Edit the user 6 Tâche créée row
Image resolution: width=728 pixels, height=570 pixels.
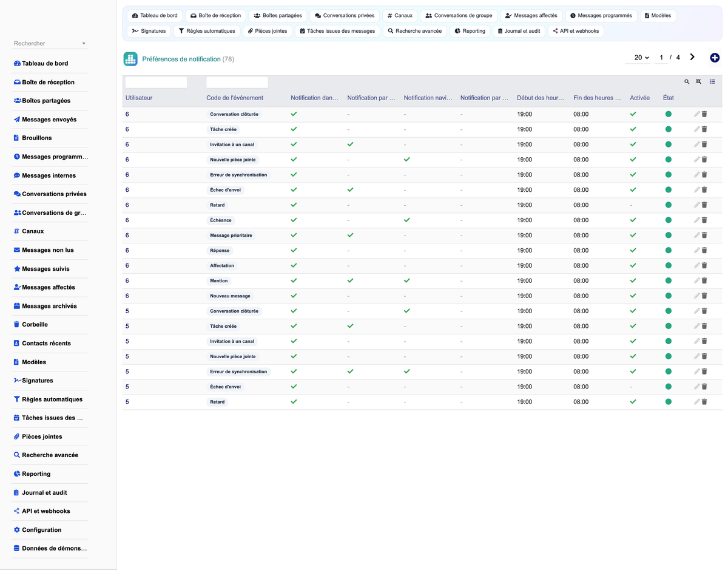coord(697,129)
